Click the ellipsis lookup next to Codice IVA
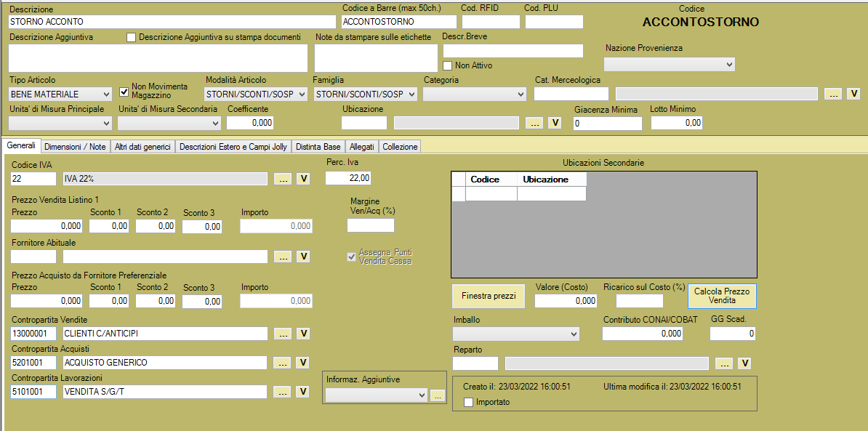The height and width of the screenshot is (431, 868). tap(282, 179)
